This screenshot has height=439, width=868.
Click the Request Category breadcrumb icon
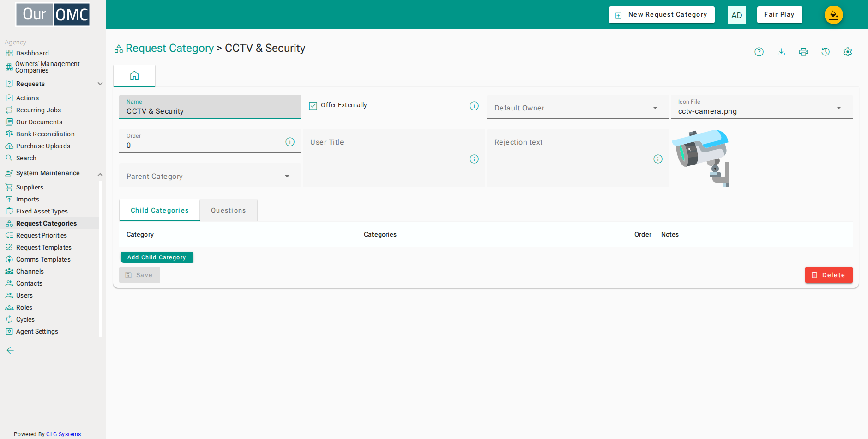point(119,49)
